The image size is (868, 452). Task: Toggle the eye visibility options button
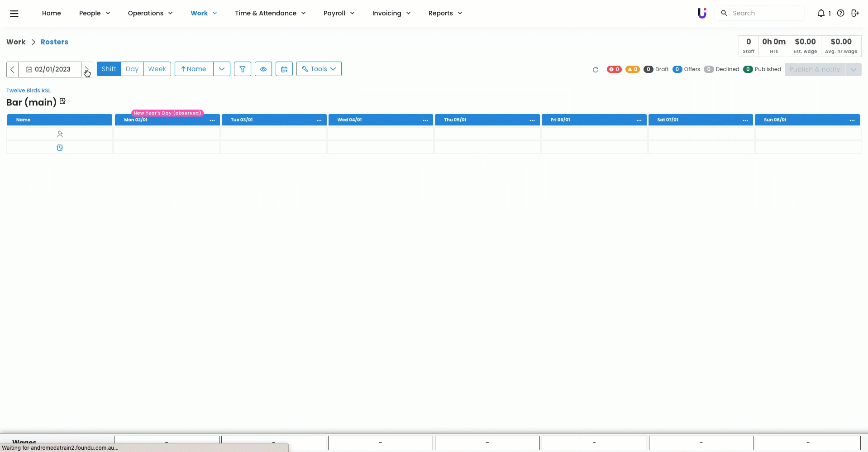tap(263, 69)
